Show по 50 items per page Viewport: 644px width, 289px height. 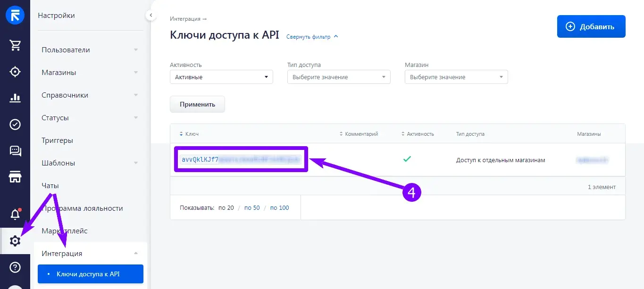tap(252, 207)
